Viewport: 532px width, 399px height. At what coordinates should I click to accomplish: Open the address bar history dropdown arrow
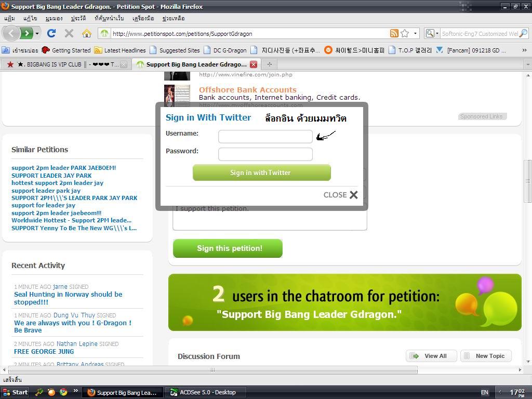click(415, 33)
